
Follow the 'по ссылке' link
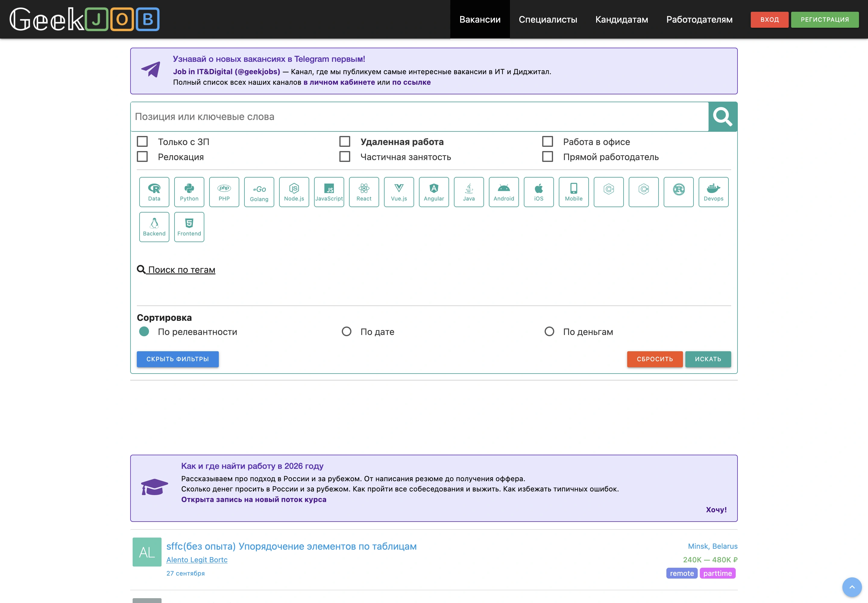tap(411, 82)
